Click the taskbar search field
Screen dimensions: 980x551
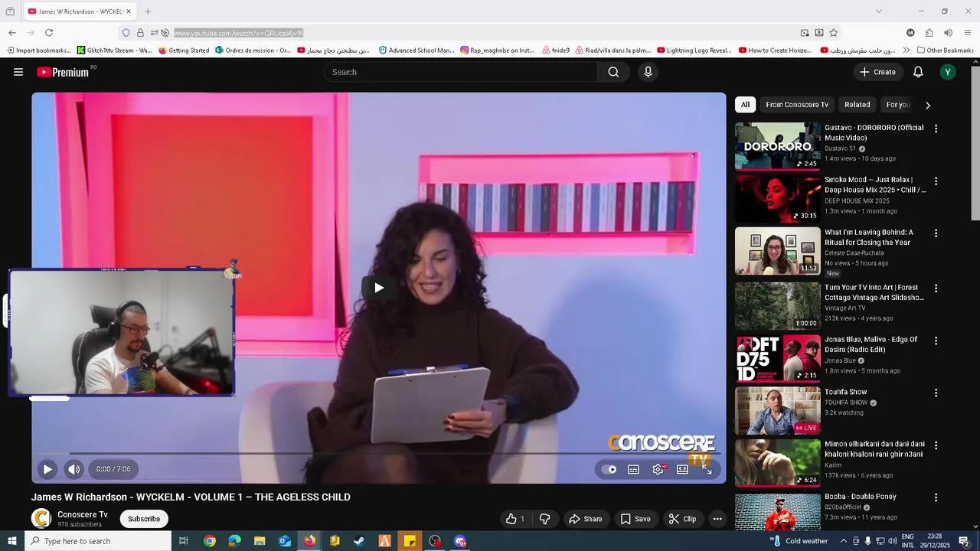point(98,541)
